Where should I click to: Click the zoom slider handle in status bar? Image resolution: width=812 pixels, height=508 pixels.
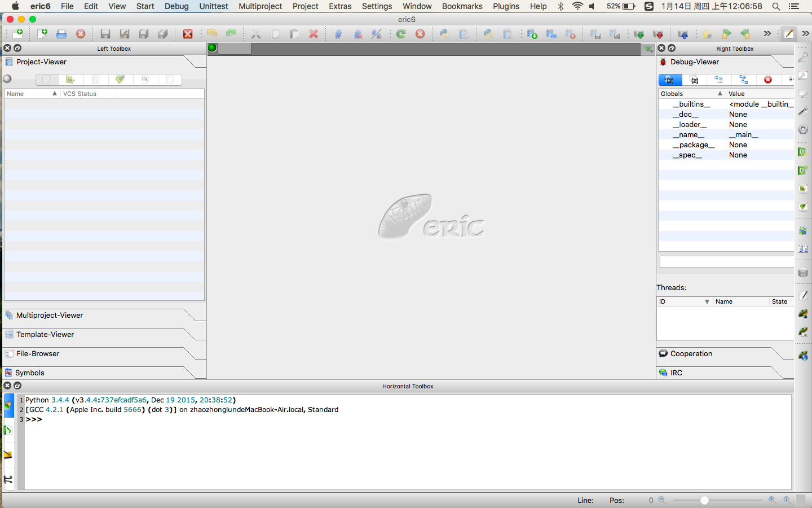pos(704,500)
